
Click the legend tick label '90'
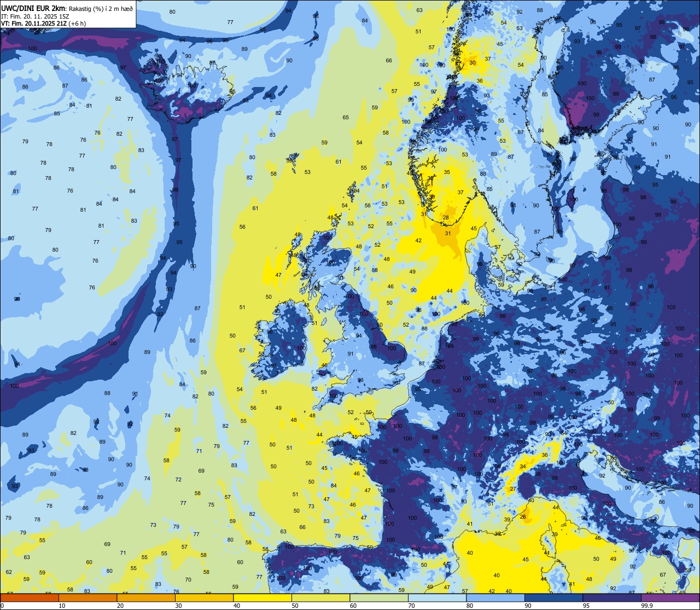coord(528,606)
